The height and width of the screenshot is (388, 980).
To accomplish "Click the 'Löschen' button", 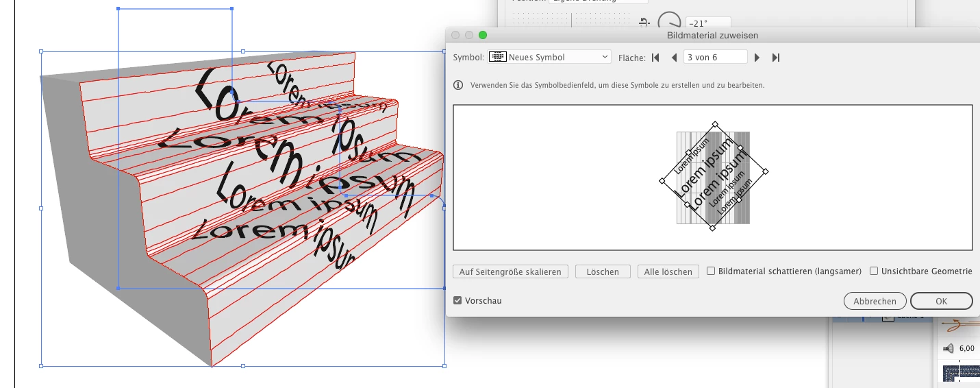I will coord(603,271).
